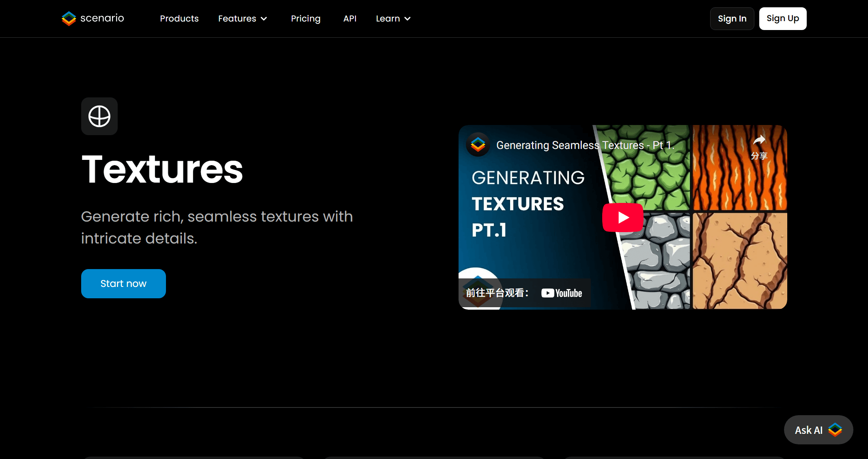
Task: Open the Products menu item
Action: click(179, 19)
